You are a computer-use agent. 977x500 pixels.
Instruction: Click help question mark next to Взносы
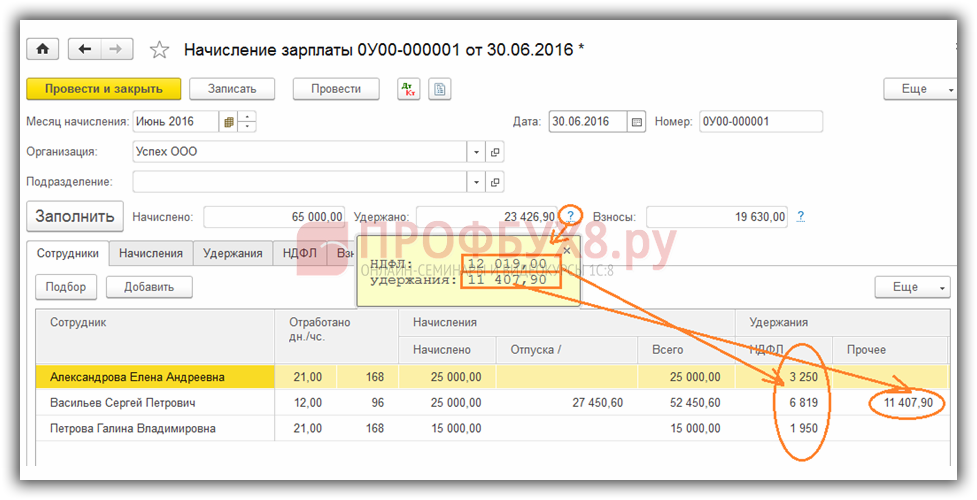800,216
